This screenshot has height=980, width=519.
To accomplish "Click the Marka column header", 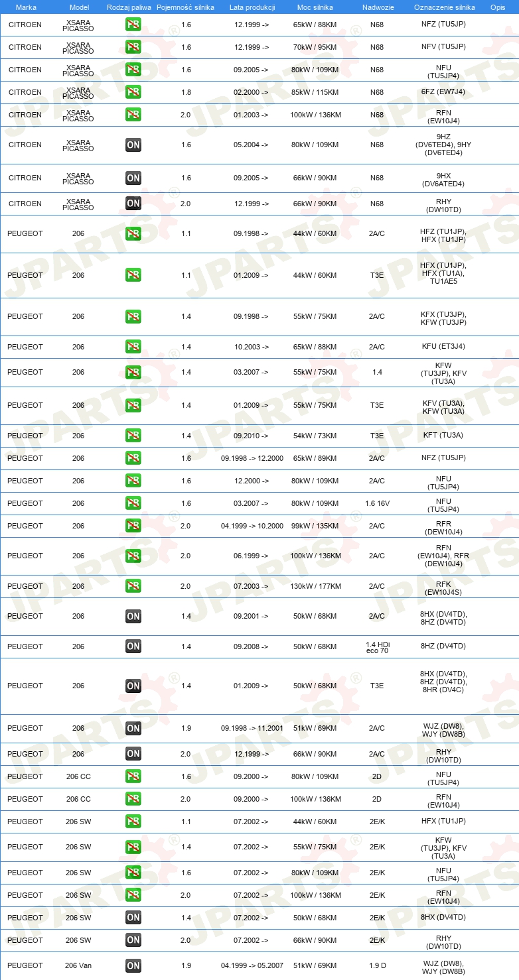I will tap(26, 7).
